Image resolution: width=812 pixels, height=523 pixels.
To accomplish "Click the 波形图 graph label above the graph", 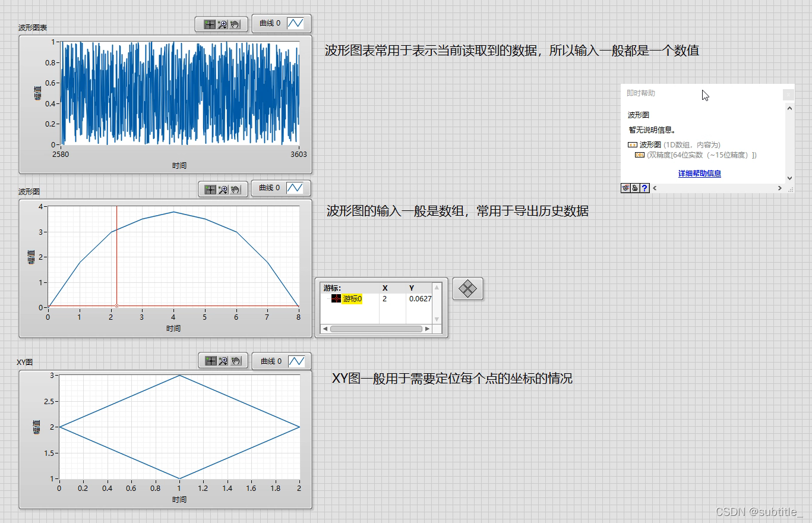I will point(29,192).
